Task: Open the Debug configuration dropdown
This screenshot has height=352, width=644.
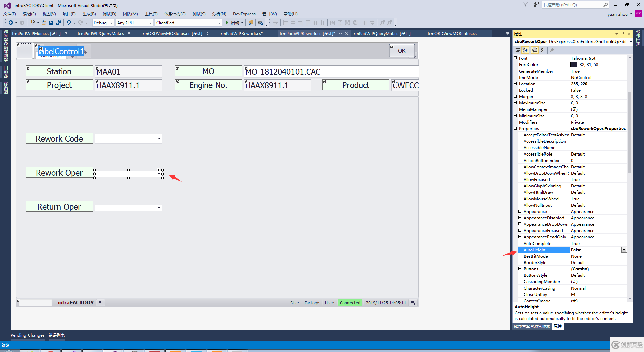Action: click(x=111, y=23)
